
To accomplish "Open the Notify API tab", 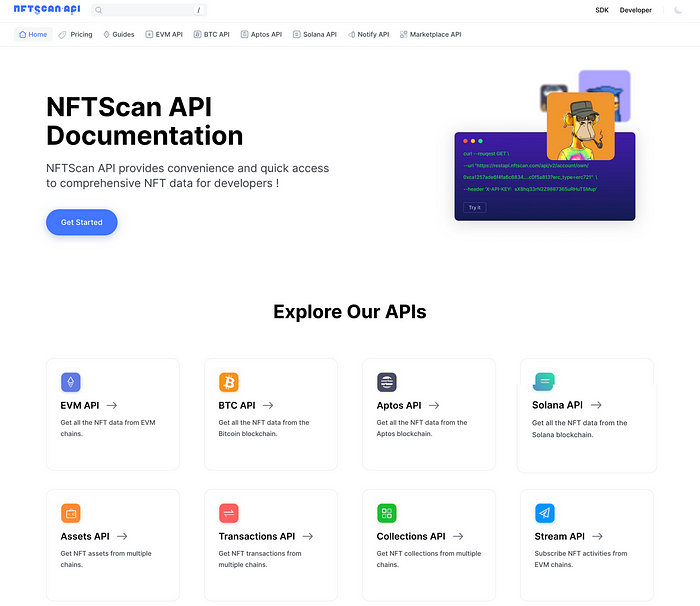I will point(368,34).
